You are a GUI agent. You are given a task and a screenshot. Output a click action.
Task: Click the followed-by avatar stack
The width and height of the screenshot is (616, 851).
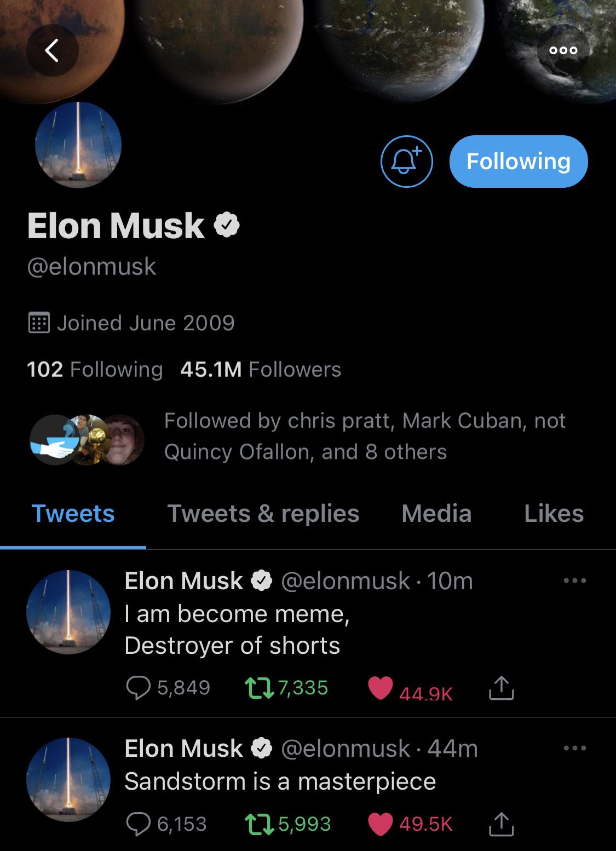[86, 436]
